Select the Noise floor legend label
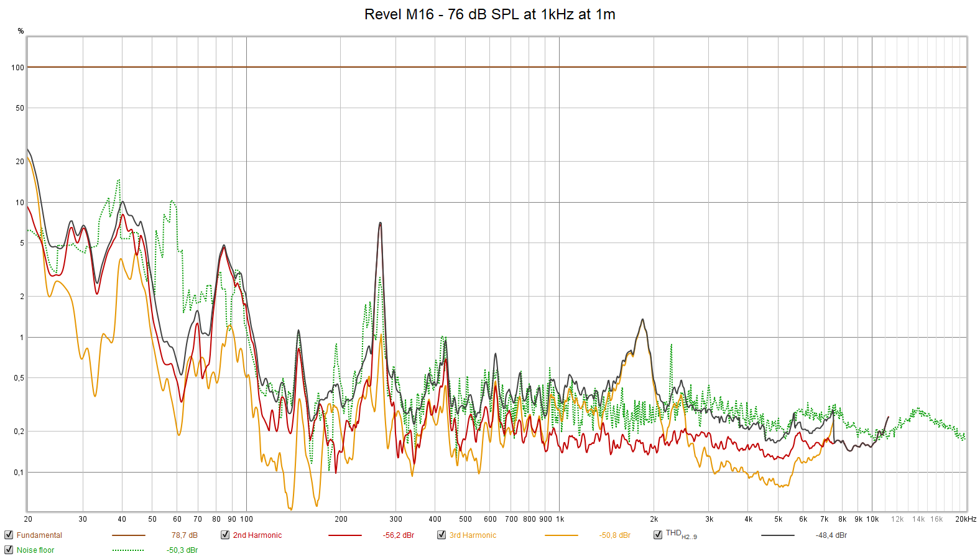Viewport: 980px width, 559px height. point(35,550)
